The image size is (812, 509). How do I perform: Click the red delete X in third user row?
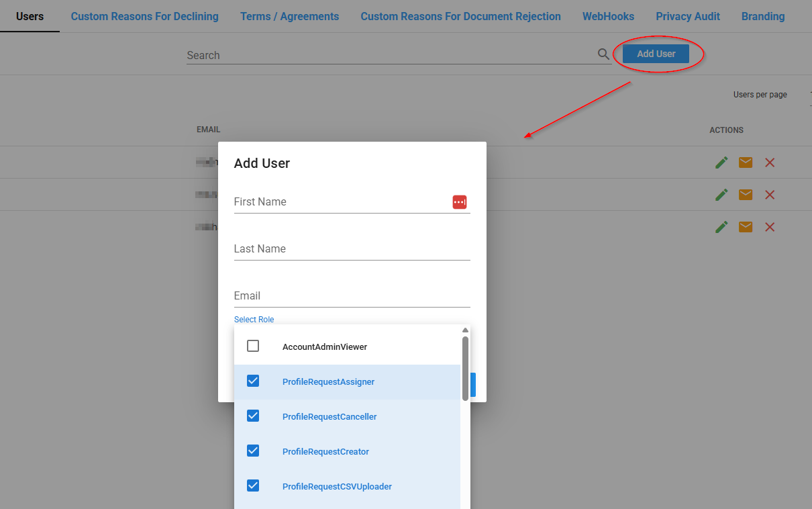770,227
